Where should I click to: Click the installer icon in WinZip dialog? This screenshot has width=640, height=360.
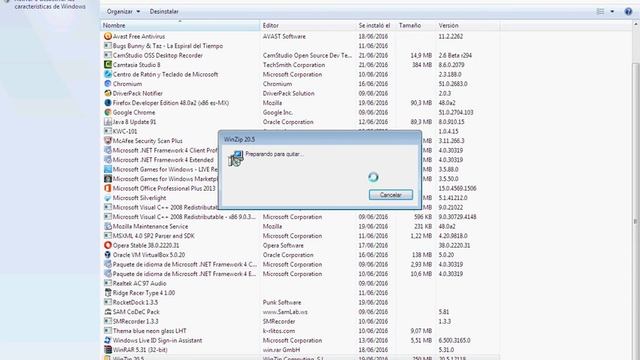(x=236, y=158)
